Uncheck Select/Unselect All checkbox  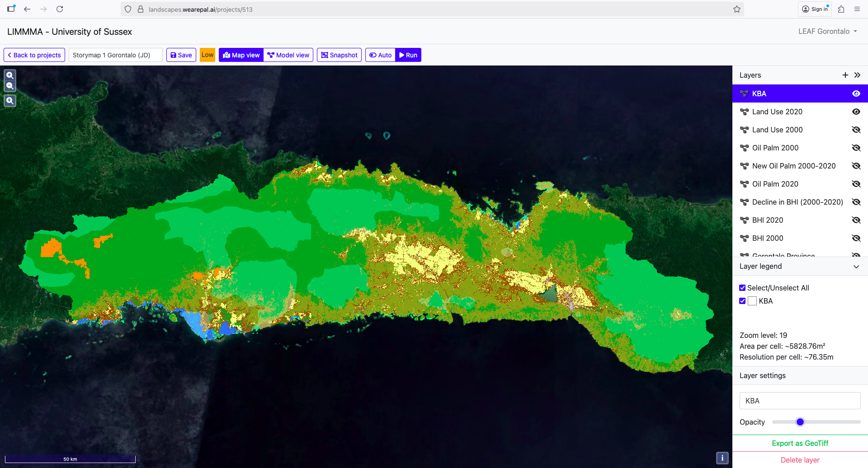(742, 288)
